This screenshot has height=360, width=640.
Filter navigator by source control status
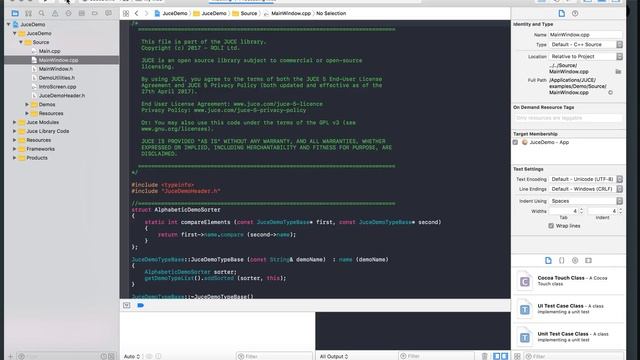click(x=111, y=356)
